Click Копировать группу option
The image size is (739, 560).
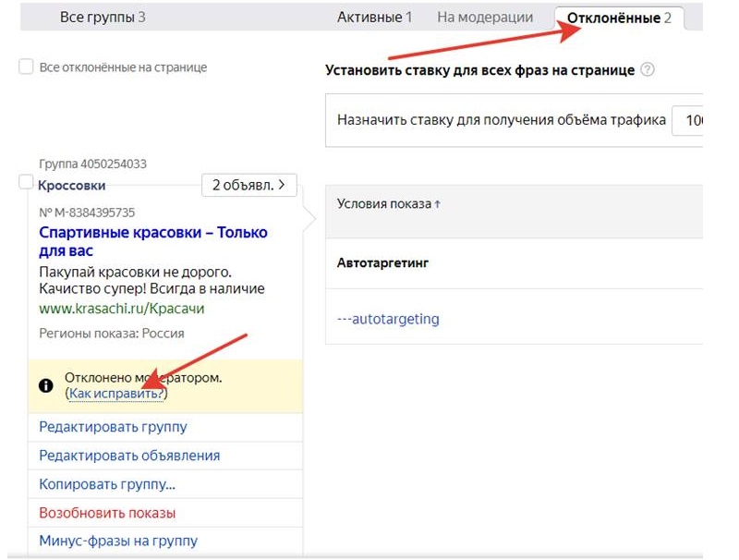[107, 484]
